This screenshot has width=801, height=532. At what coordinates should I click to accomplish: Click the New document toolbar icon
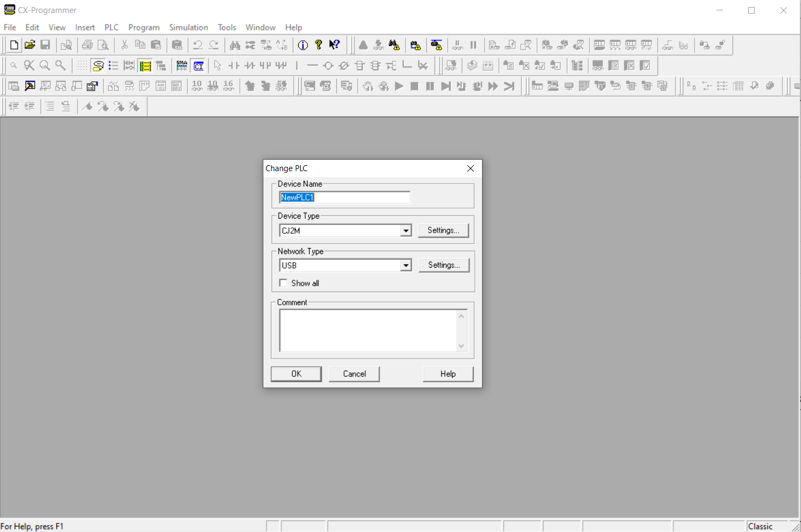[x=14, y=45]
